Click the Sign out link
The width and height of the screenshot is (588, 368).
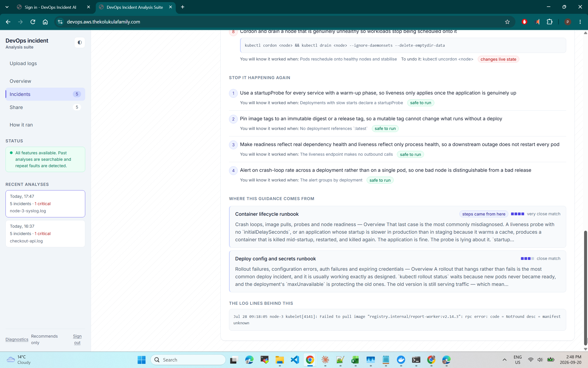(77, 339)
